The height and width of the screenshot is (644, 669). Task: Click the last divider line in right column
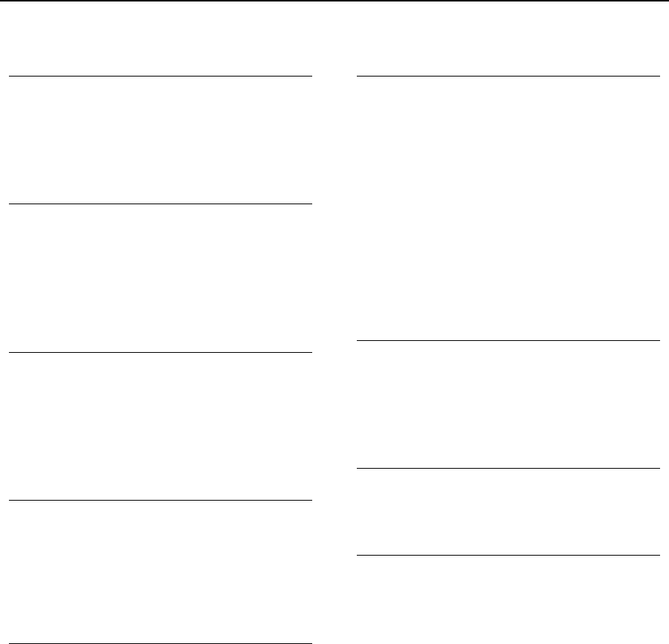(508, 555)
